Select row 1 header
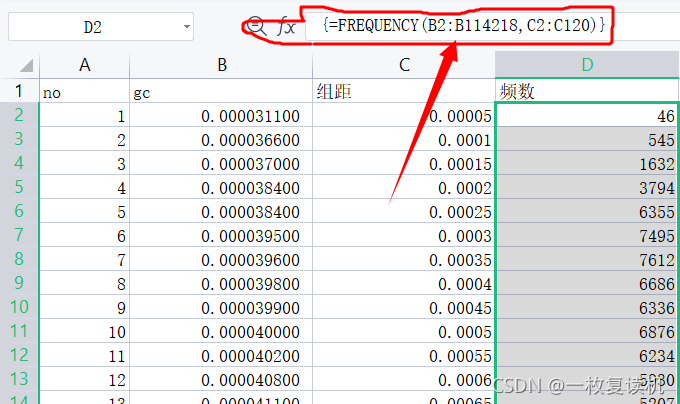 pyautogui.click(x=19, y=91)
